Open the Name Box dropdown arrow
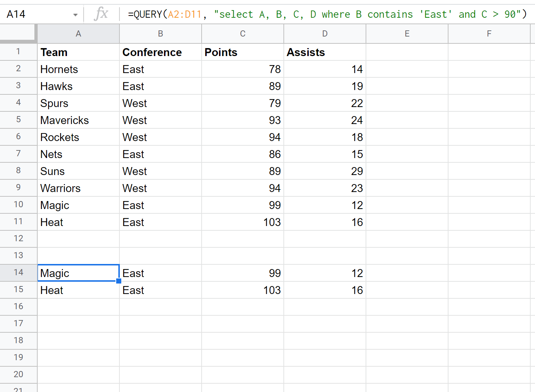535x392 pixels. [x=75, y=15]
